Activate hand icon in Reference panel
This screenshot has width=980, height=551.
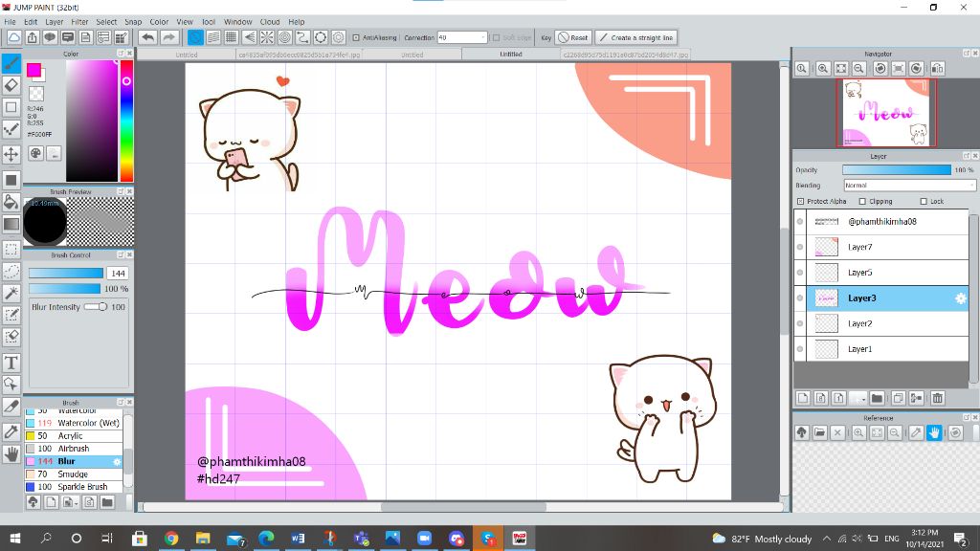click(x=934, y=432)
